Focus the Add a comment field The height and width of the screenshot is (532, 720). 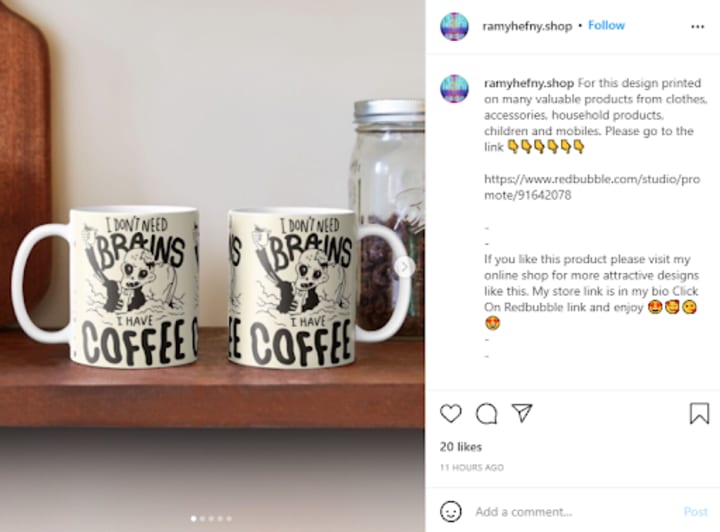(574, 511)
